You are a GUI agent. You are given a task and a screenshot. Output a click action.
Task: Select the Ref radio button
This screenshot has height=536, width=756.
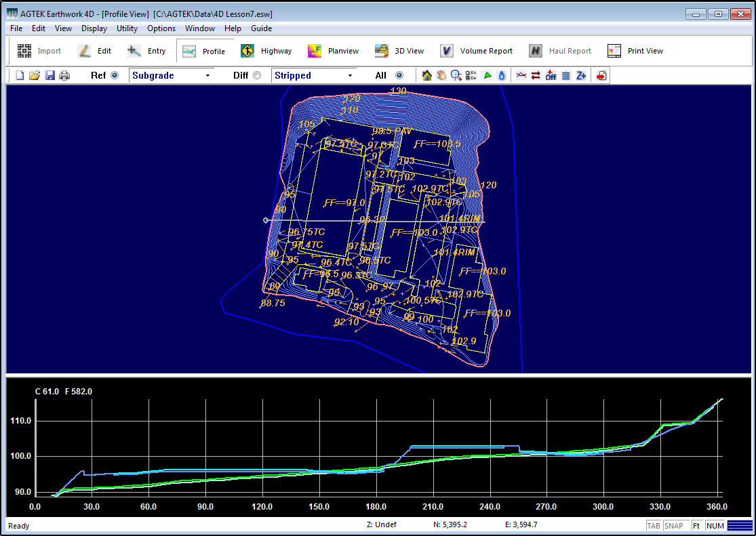tap(114, 76)
